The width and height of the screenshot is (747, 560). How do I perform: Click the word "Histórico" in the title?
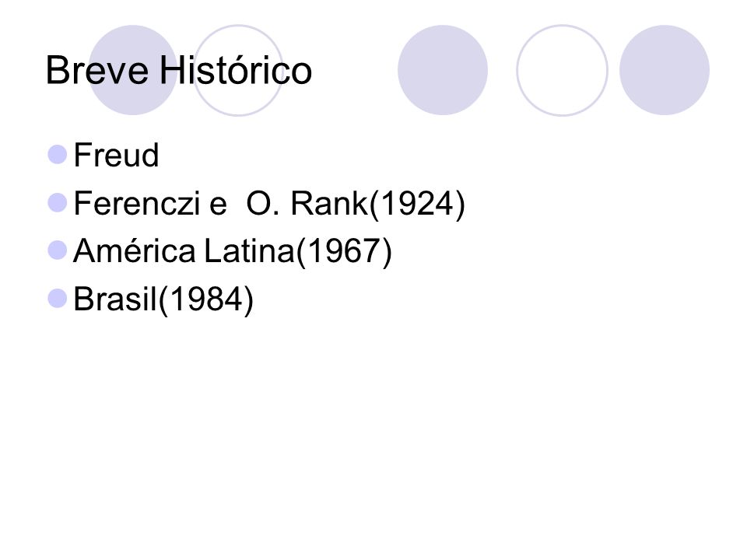[236, 71]
